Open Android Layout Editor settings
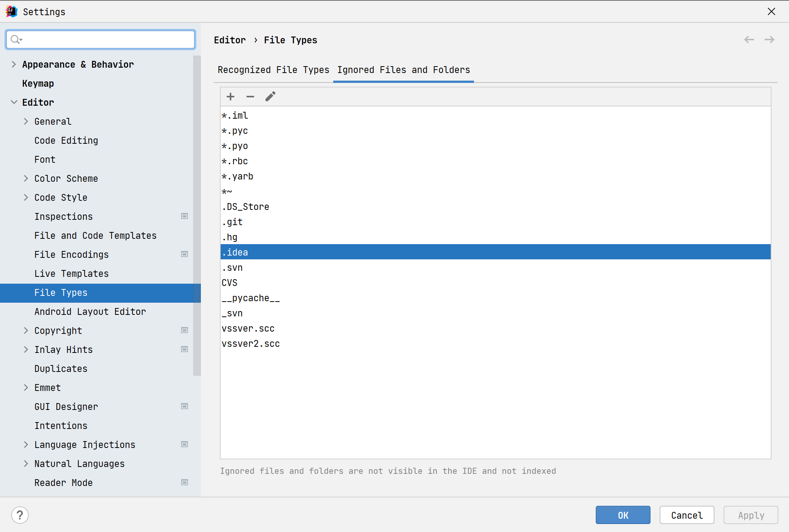 coord(90,311)
